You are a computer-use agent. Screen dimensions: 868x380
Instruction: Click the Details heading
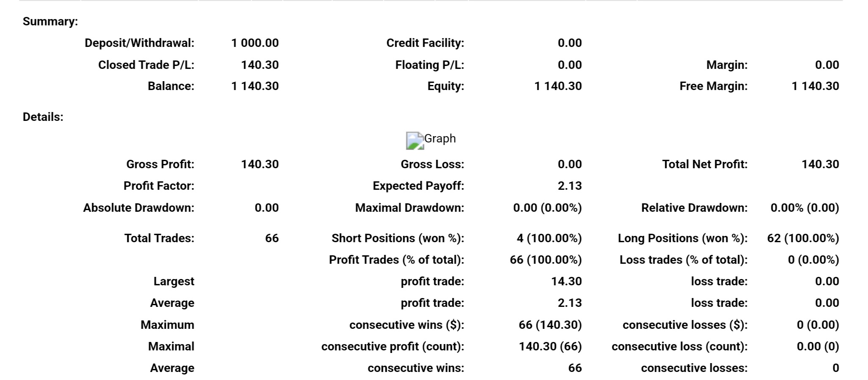43,117
